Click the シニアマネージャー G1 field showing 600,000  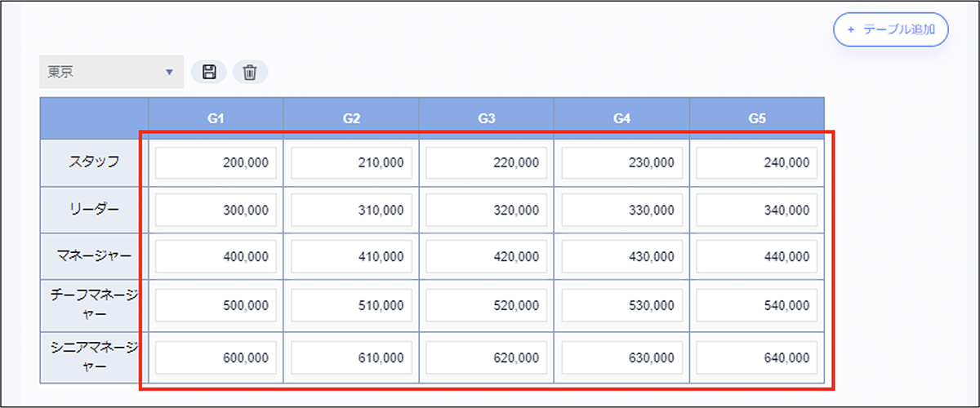tap(216, 357)
